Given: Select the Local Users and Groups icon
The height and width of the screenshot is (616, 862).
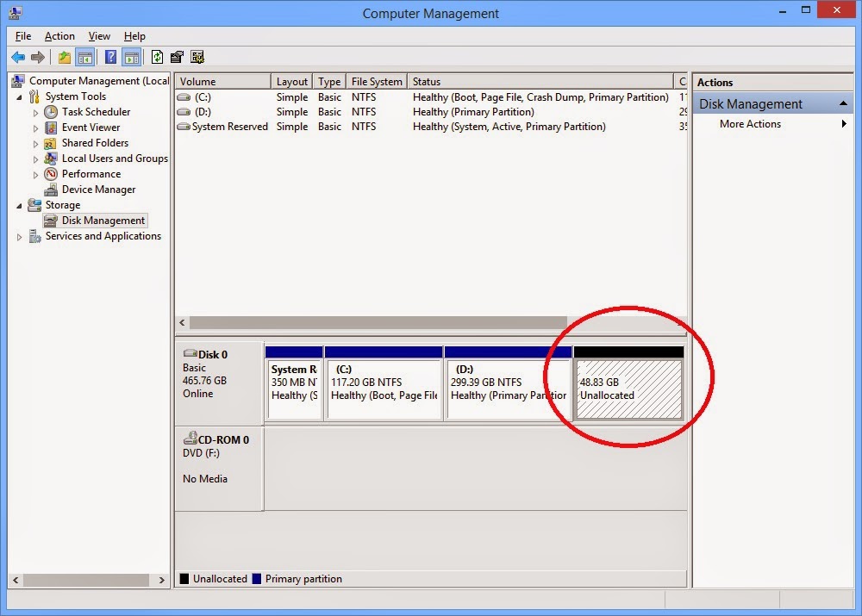Looking at the screenshot, I should (51, 159).
